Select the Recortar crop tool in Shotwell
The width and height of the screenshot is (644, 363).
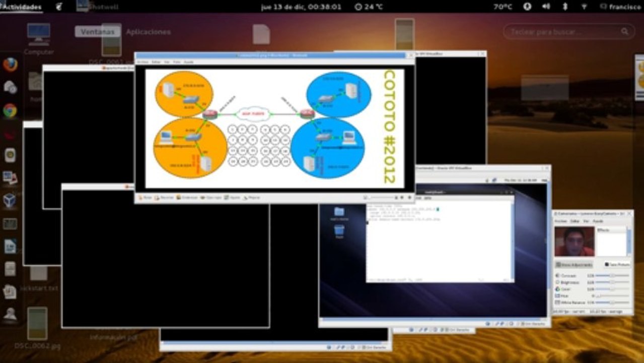164,198
